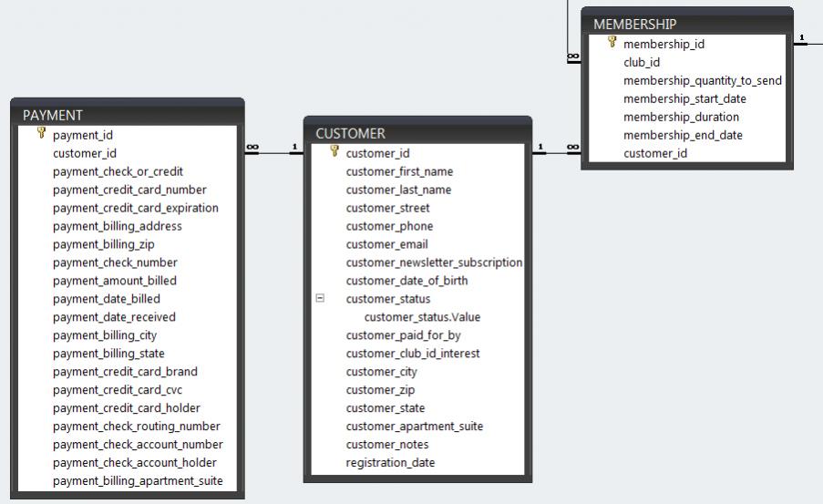This screenshot has width=823, height=504.
Task: Select payment_billing_city field
Action: tap(105, 335)
